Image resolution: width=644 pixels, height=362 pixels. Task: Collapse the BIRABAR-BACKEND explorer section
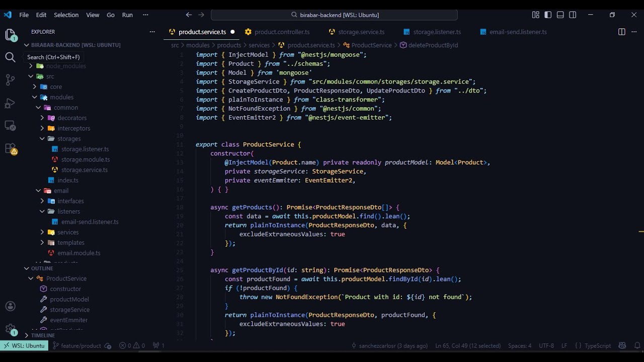pyautogui.click(x=75, y=45)
